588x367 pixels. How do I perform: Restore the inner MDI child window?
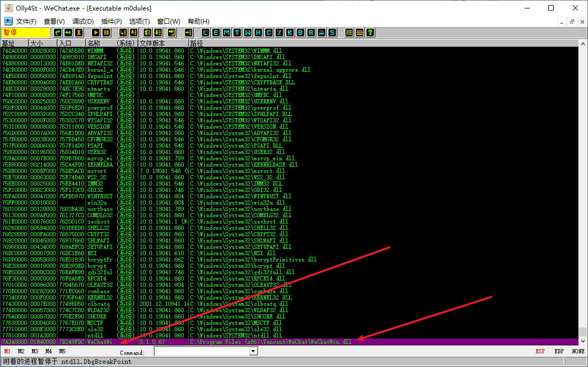(572, 22)
